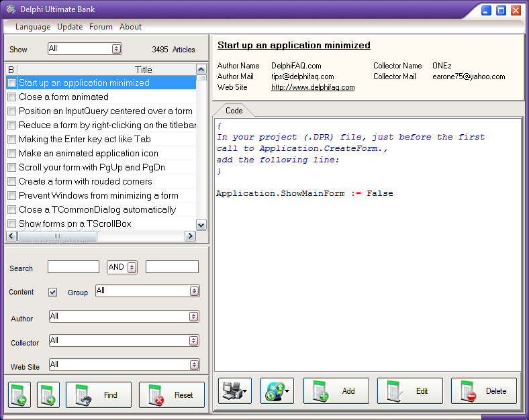Check 'Make an animated application icon' box

12,154
